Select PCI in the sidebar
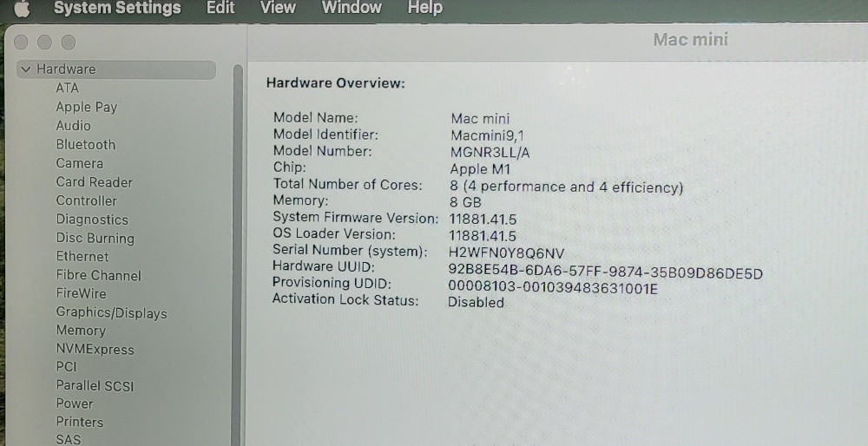The width and height of the screenshot is (868, 446). 67,367
